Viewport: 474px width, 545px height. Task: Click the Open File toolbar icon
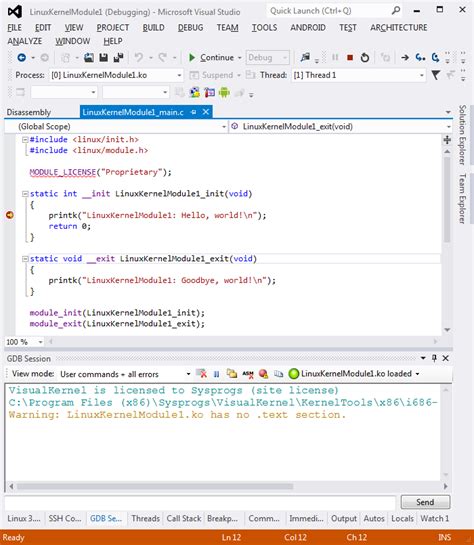pyautogui.click(x=89, y=57)
